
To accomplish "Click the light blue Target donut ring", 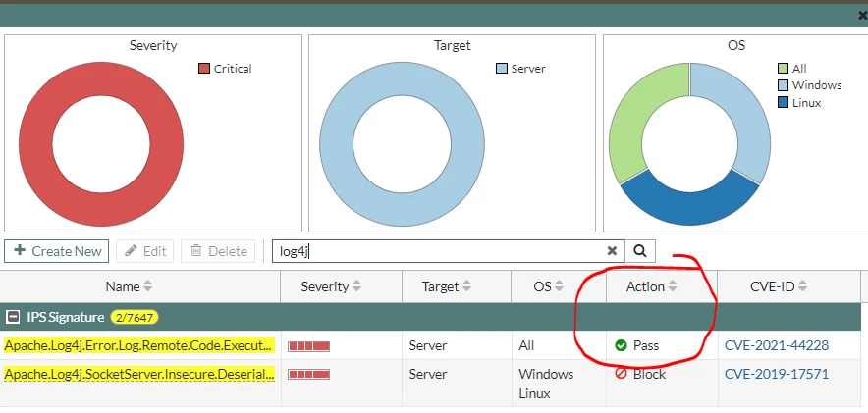I will (336, 144).
